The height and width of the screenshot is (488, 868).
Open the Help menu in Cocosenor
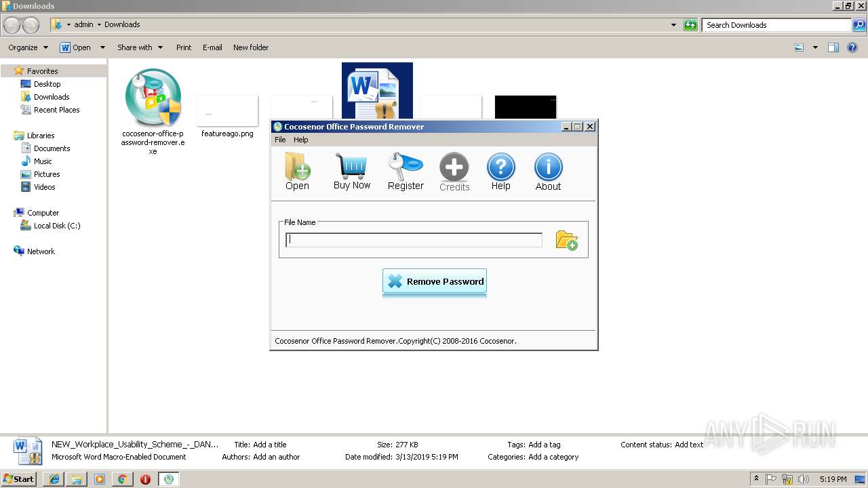(300, 140)
